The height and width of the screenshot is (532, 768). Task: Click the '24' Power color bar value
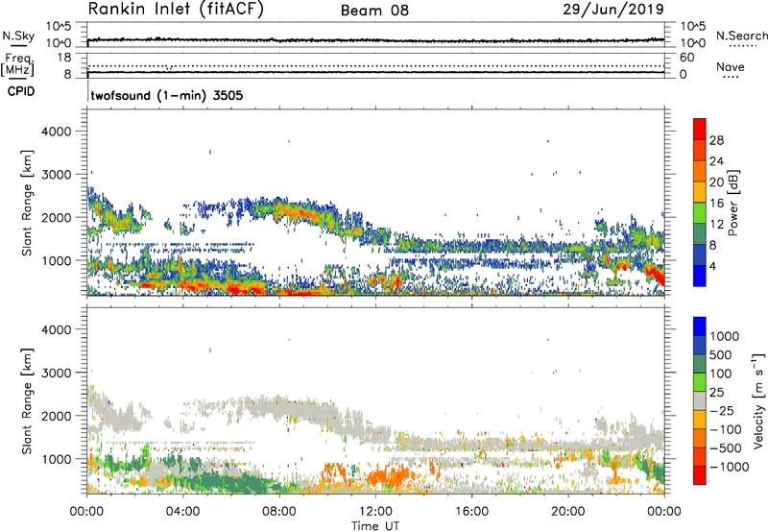(716, 161)
